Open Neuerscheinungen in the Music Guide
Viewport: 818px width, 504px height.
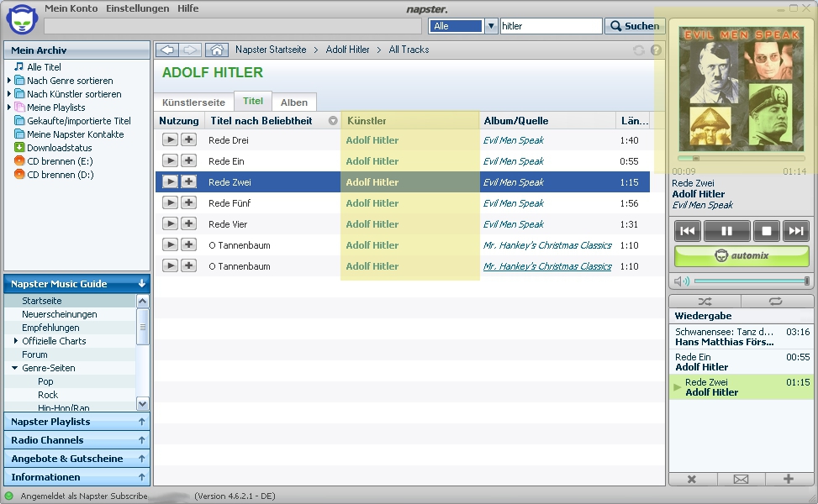(x=60, y=314)
